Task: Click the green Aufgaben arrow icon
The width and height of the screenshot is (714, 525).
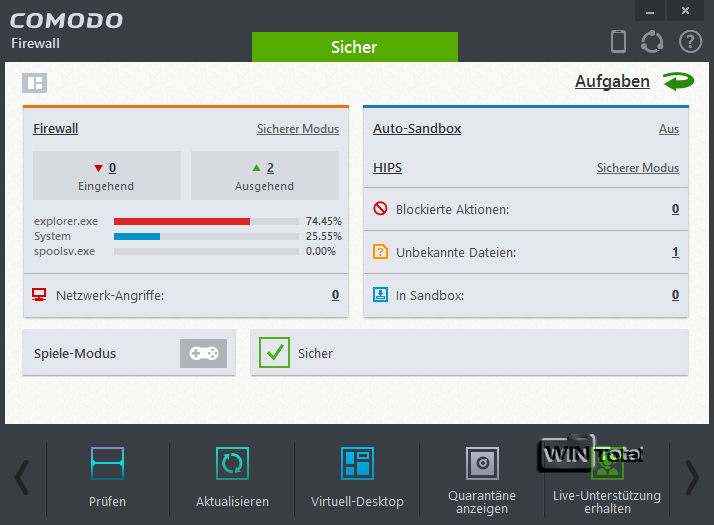Action: pos(678,82)
